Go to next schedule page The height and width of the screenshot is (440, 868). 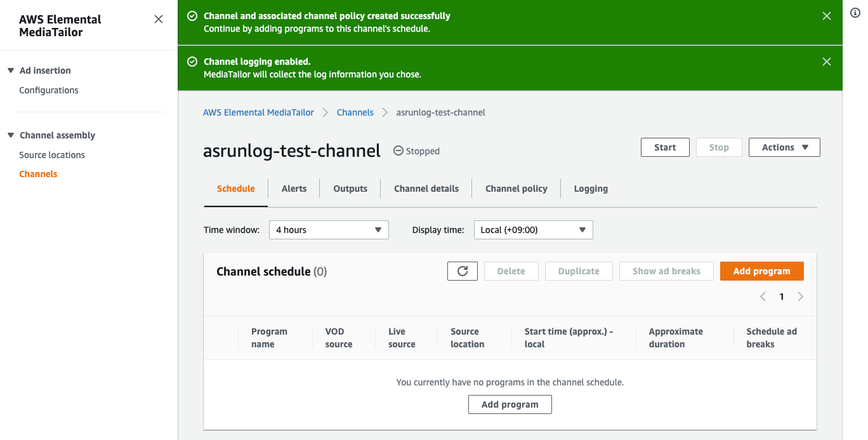(x=801, y=297)
